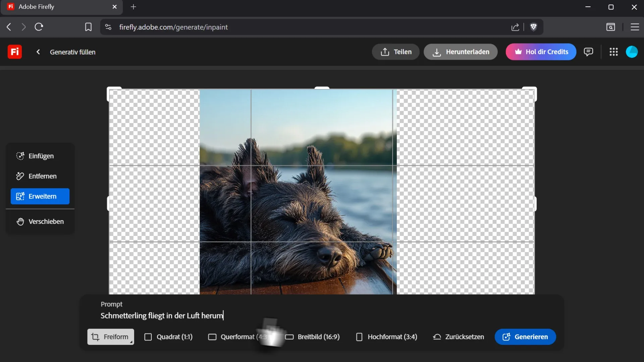The width and height of the screenshot is (644, 362).
Task: Go back using Generativ füllen arrow
Action: click(x=38, y=52)
